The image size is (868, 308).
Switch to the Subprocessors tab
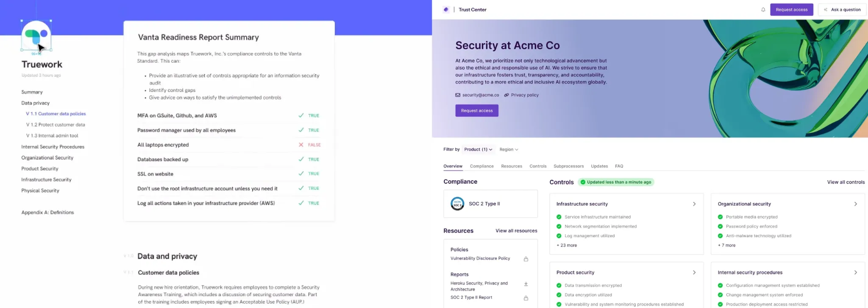point(568,166)
